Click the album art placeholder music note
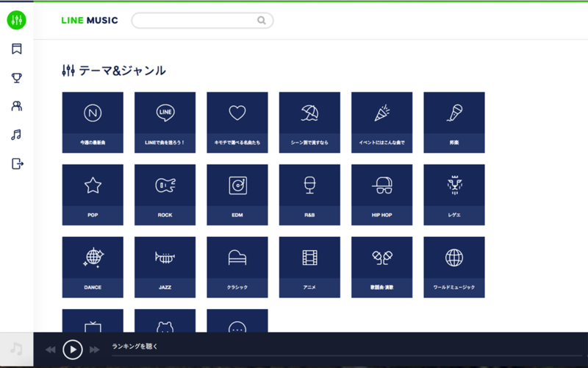Screen dimensions: 588x368 [x=16, y=349]
